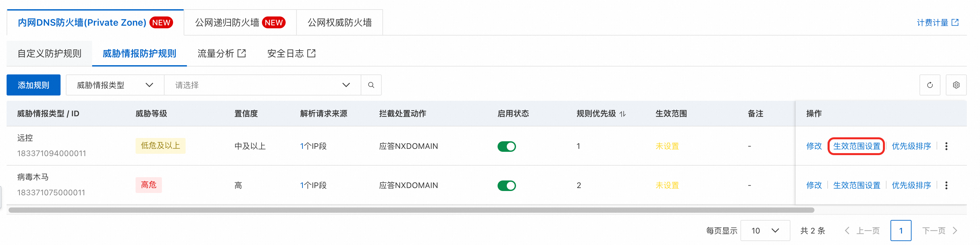
Task: Change the page size dropdown showing 10
Action: [x=765, y=231]
